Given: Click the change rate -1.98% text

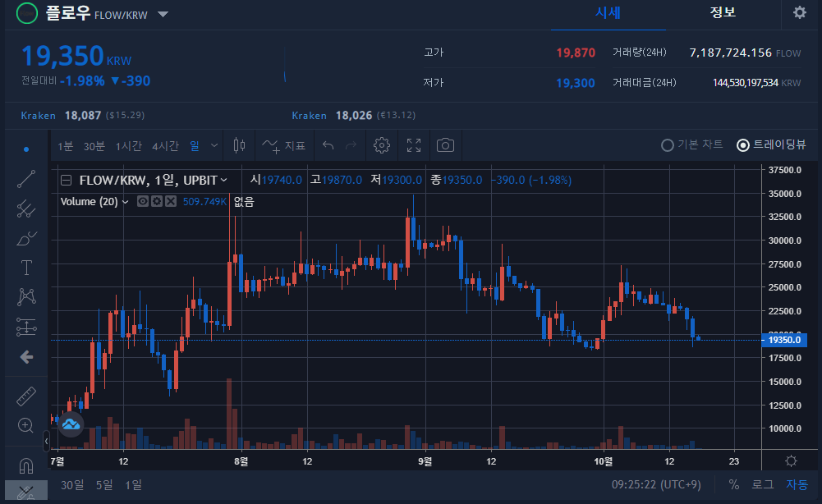Looking at the screenshot, I should 82,81.
